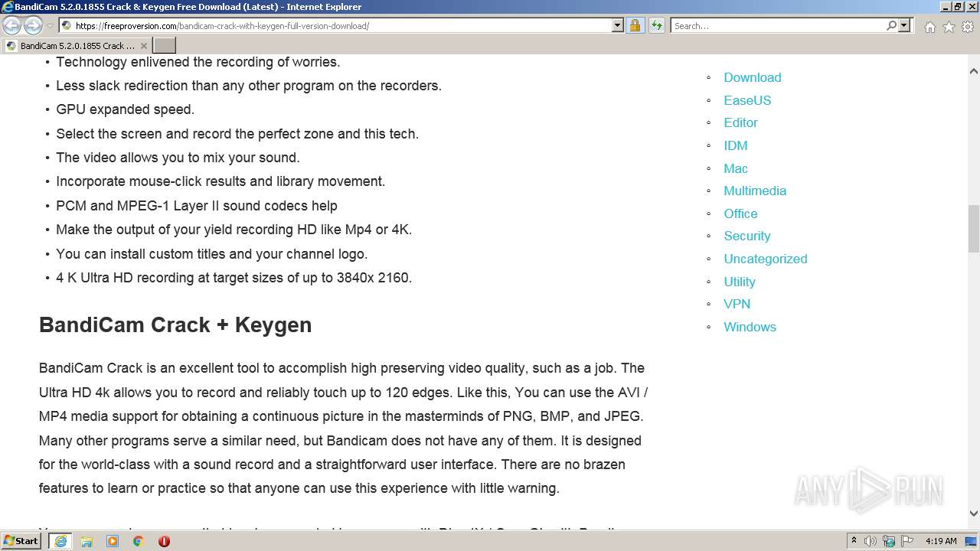
Task: Open the IDM category link
Action: (x=736, y=145)
